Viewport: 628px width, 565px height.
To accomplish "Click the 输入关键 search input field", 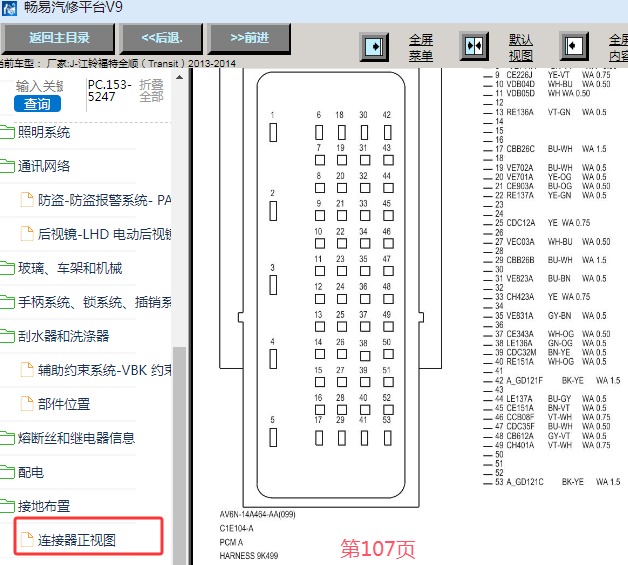I will (40, 86).
